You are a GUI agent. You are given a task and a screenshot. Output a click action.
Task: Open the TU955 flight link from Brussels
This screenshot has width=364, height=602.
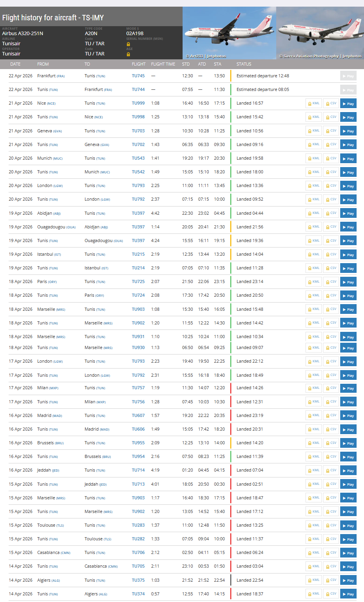[x=138, y=443]
